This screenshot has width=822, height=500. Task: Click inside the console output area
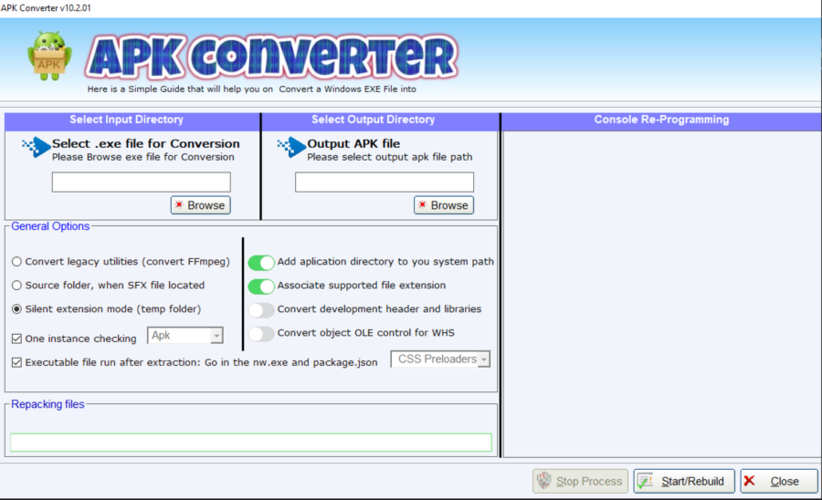(662, 294)
